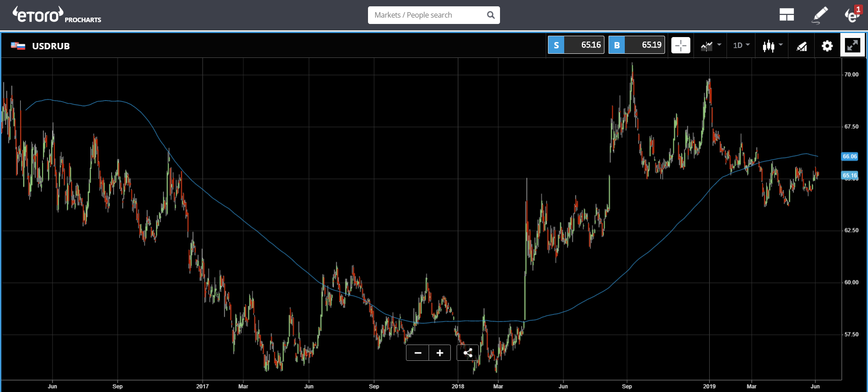Viewport: 868px width, 392px height.
Task: Open the indicators/studies tool icon
Action: click(802, 46)
